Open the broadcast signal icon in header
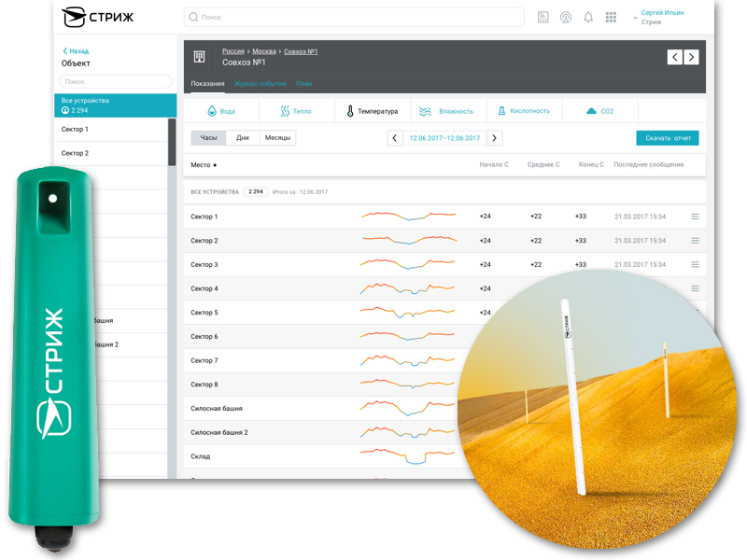The width and height of the screenshot is (747, 560). coord(566,17)
